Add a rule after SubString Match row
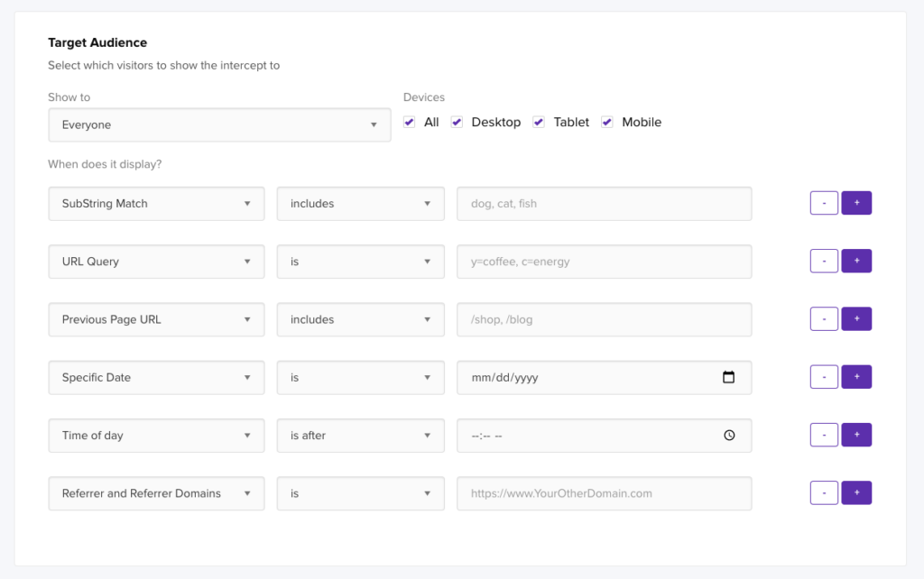This screenshot has width=924, height=579. (856, 204)
